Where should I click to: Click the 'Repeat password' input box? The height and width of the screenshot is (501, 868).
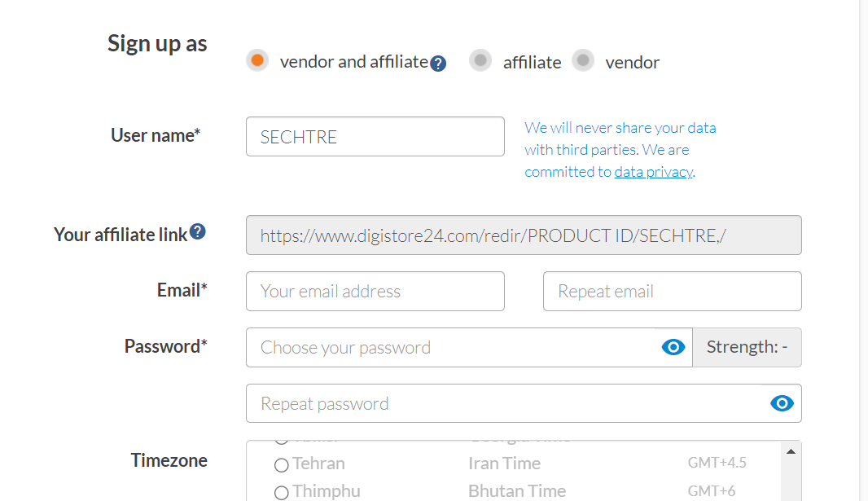coord(505,403)
